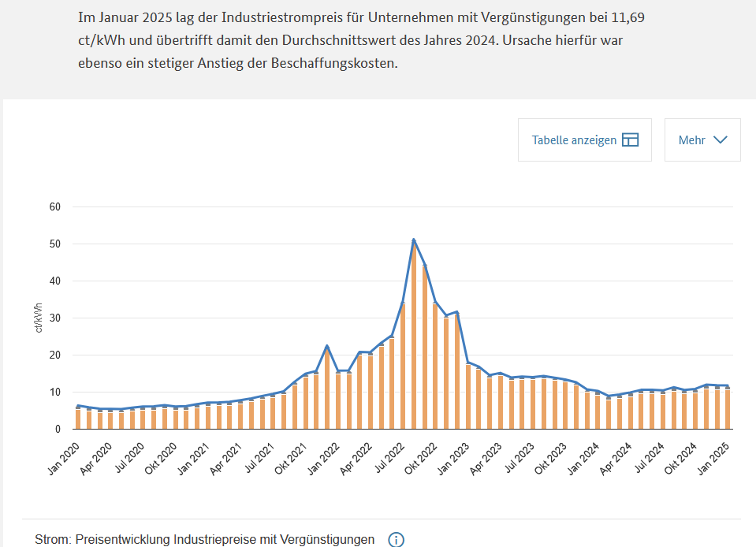Click the x-axis label "Apr 2024"
This screenshot has width=756, height=547.
[x=616, y=459]
